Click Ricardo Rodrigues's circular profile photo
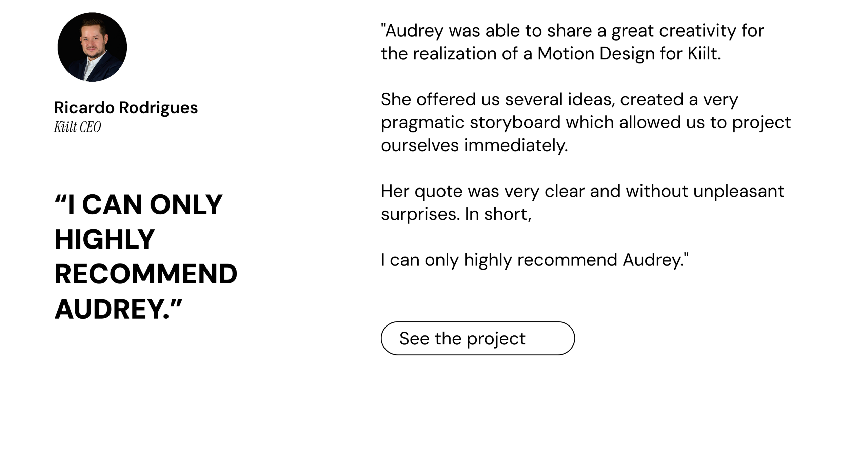 pos(92,47)
